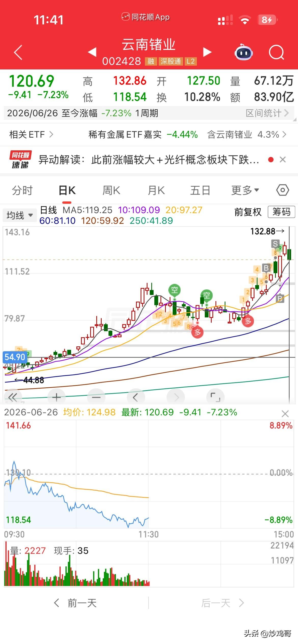298x644 pixels.
Task: Open the AI robot assistant icon
Action: [x=243, y=52]
